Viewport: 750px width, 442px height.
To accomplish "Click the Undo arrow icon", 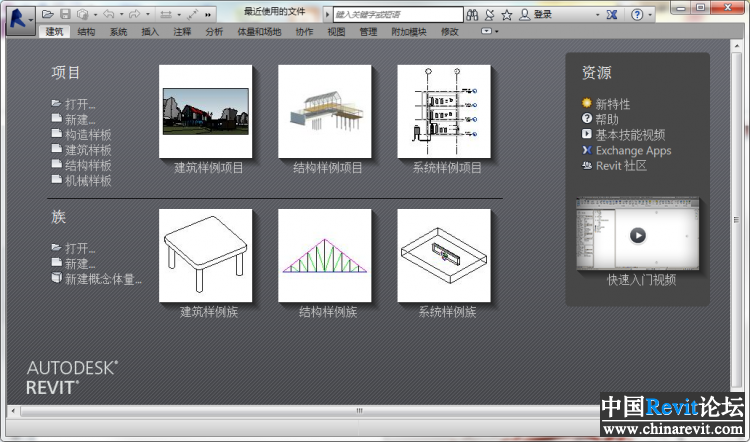I will [x=109, y=14].
